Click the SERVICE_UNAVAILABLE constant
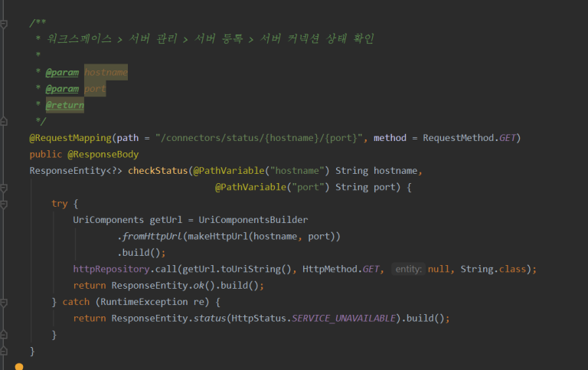588x370 pixels. (344, 318)
